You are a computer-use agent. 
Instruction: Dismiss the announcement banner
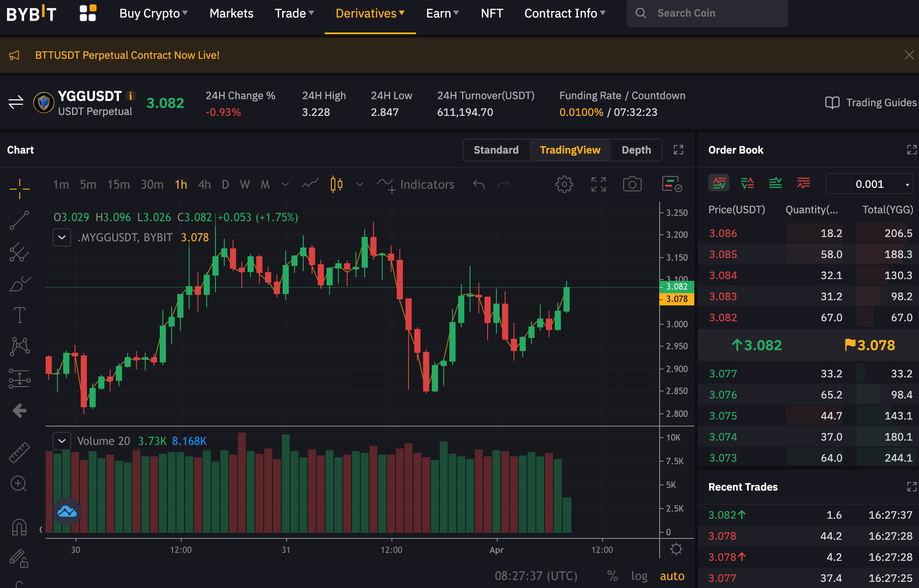[x=909, y=55]
